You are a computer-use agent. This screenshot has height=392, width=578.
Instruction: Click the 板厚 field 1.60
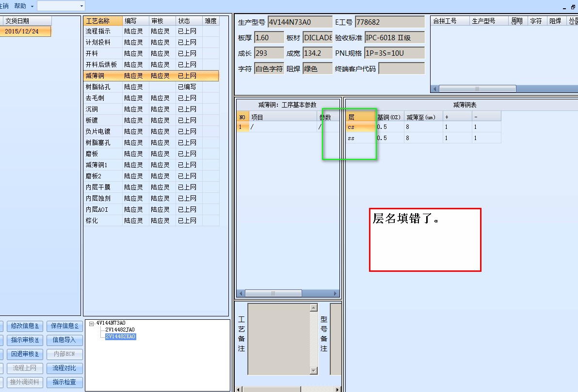pyautogui.click(x=269, y=38)
